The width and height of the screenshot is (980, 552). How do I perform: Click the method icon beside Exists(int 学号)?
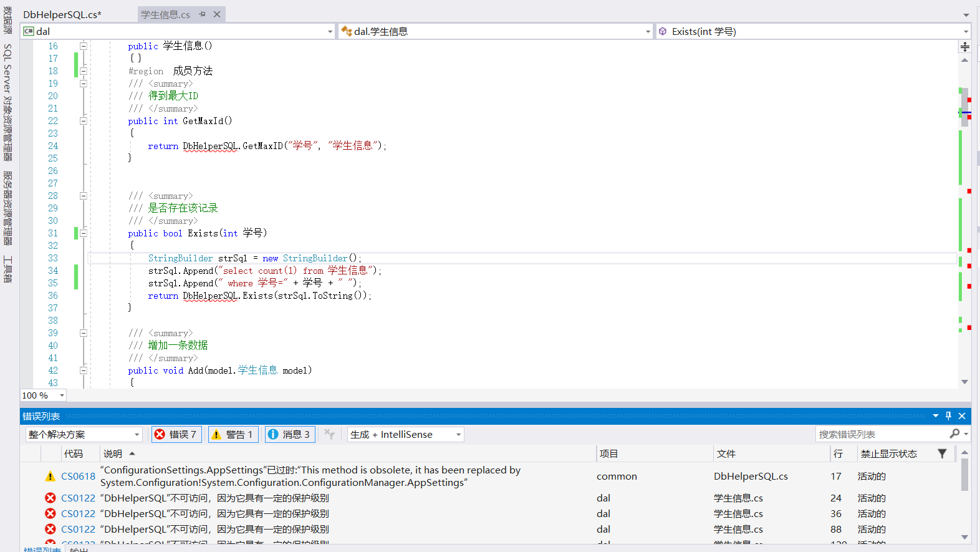(663, 31)
